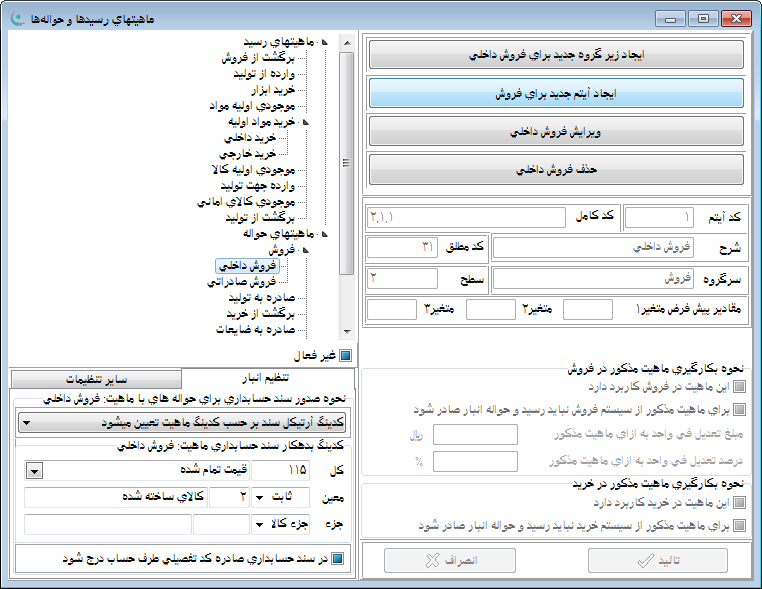Click the متغیر۲ input field
Viewport: 762px width, 589px height.
tap(491, 310)
